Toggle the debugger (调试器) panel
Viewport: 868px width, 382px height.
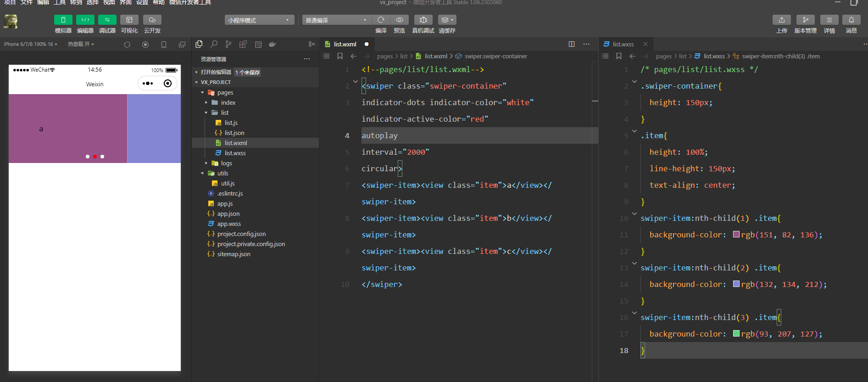(x=107, y=20)
